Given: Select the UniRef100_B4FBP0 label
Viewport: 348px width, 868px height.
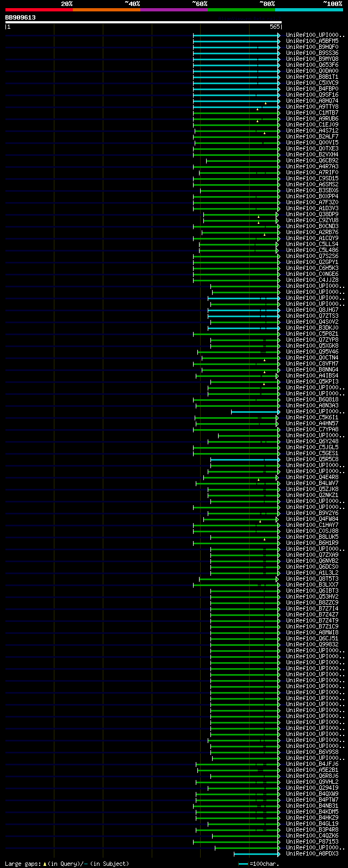Looking at the screenshot, I should (x=312, y=89).
